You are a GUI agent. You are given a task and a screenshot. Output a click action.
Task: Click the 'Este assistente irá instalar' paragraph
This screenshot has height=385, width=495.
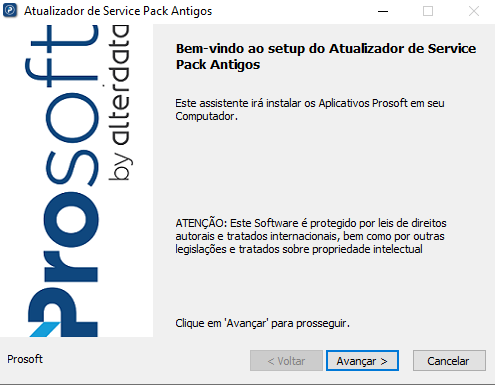point(310,110)
